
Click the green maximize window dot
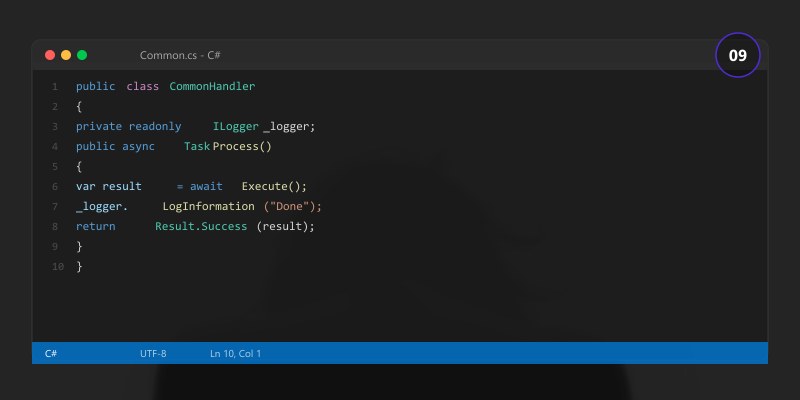[x=82, y=55]
